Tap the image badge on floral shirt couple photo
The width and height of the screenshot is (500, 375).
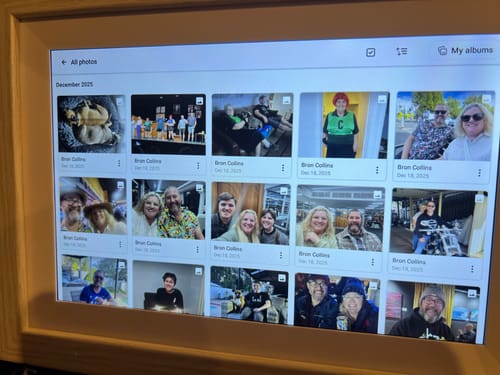pyautogui.click(x=199, y=188)
